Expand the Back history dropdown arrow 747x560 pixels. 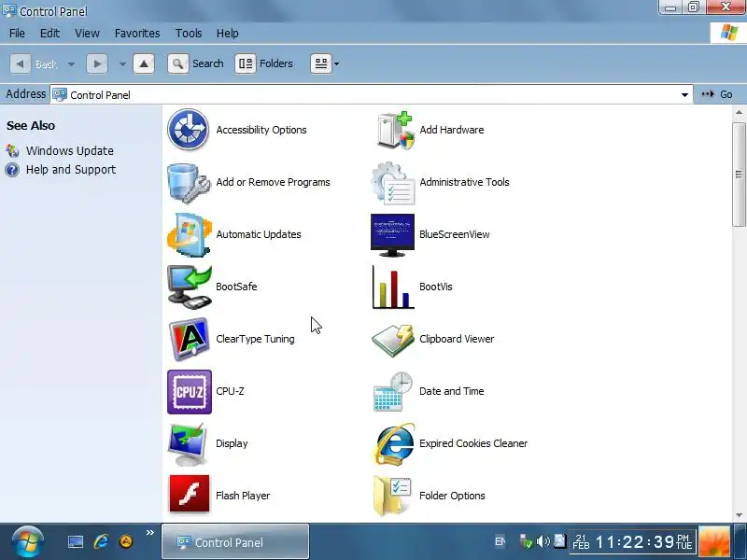[71, 63]
